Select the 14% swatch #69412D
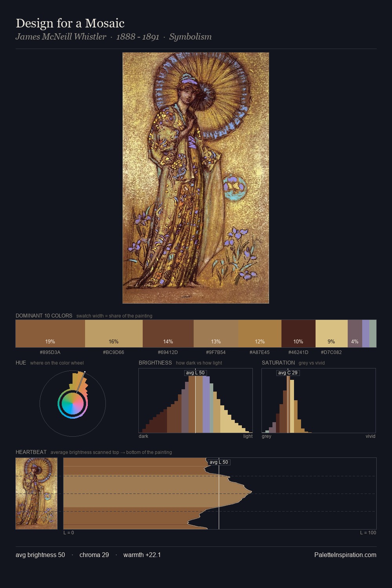392x588 pixels. [168, 334]
